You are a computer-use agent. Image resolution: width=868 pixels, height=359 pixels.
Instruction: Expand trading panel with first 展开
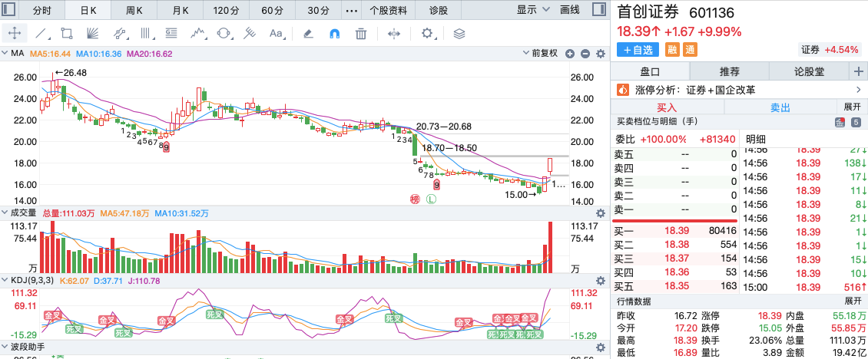tap(852, 107)
